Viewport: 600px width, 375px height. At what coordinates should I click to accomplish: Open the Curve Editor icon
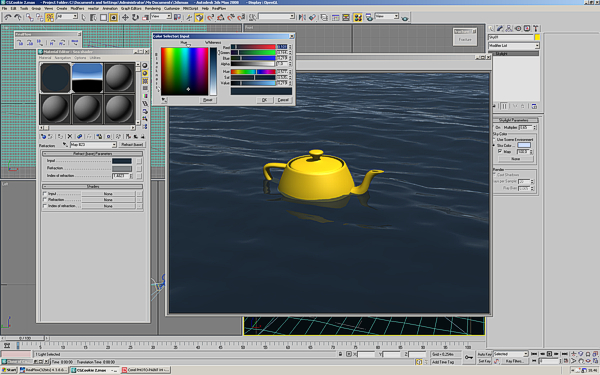[336, 17]
